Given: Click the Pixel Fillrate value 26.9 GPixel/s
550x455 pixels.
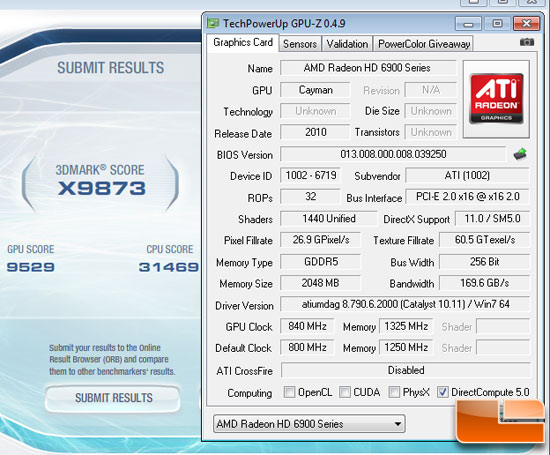Looking at the screenshot, I should [320, 240].
